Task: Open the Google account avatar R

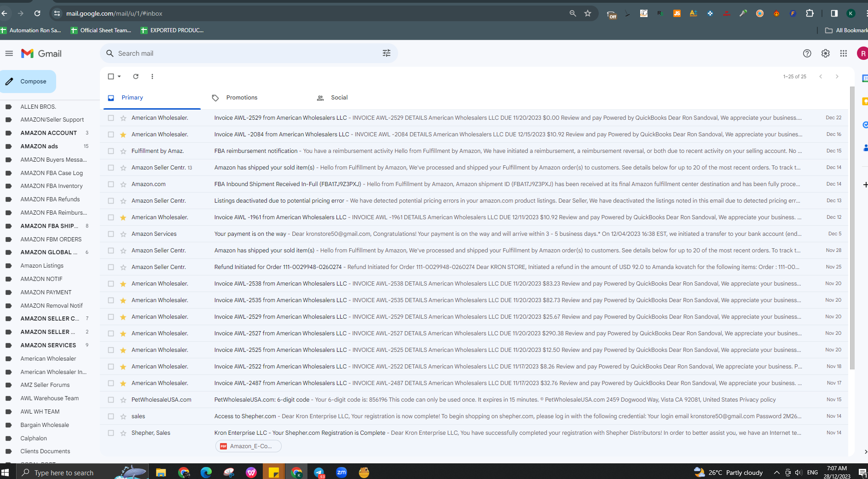Action: coord(862,53)
